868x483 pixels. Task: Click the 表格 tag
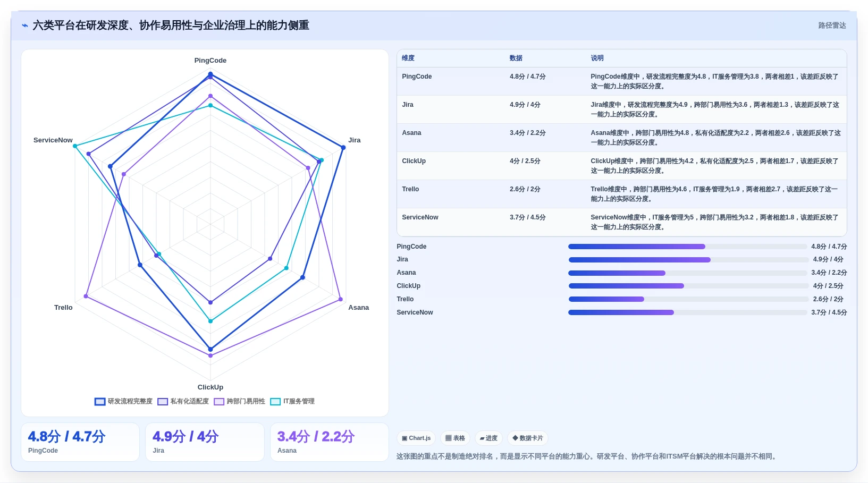pos(455,438)
